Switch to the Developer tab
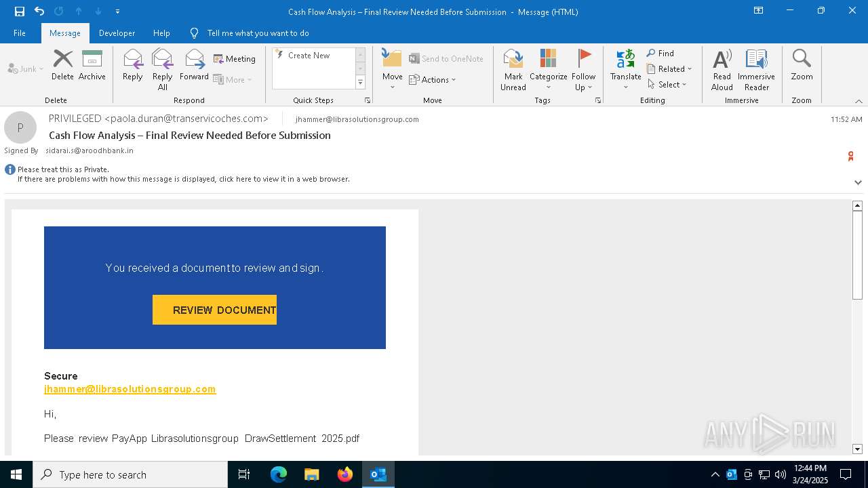The image size is (868, 488). (x=117, y=33)
